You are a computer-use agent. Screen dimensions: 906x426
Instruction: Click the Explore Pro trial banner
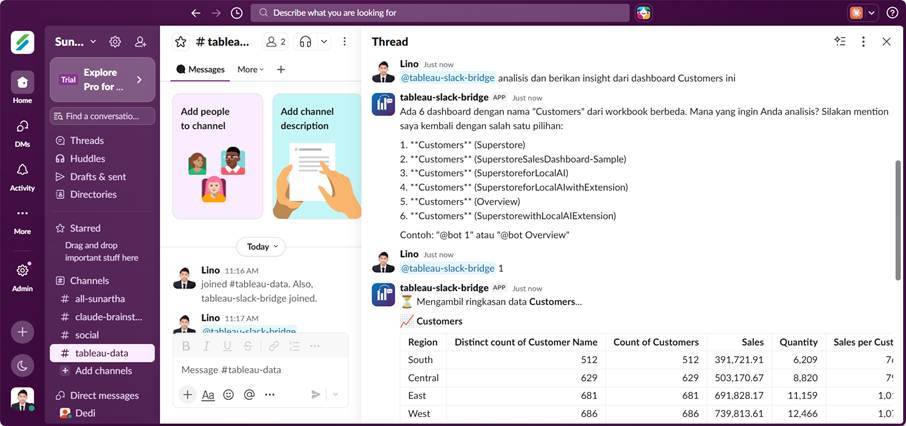[102, 80]
